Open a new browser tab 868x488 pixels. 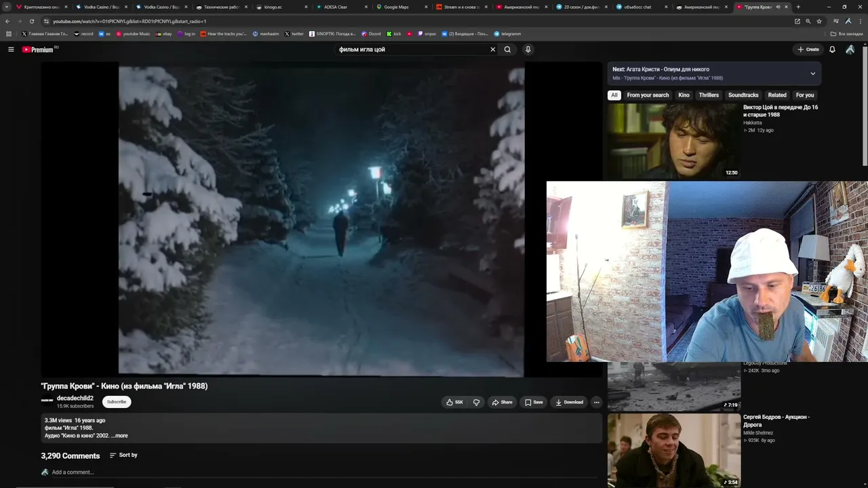coord(798,7)
